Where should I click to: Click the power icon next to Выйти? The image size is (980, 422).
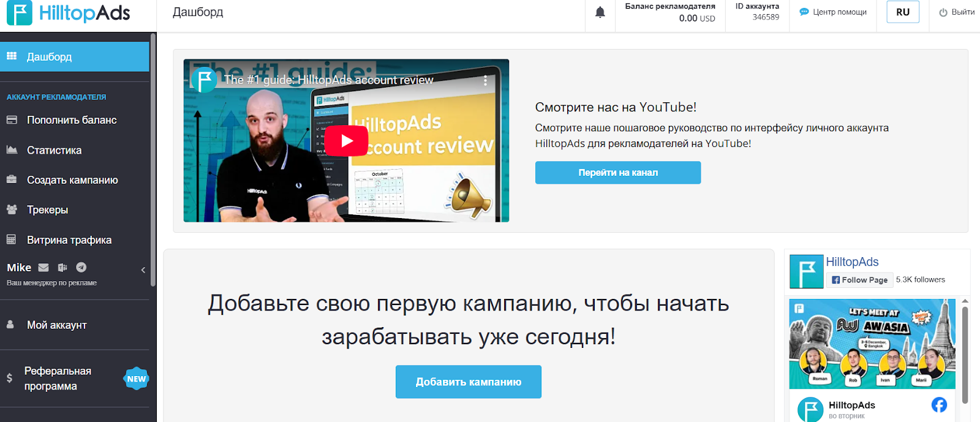(943, 12)
